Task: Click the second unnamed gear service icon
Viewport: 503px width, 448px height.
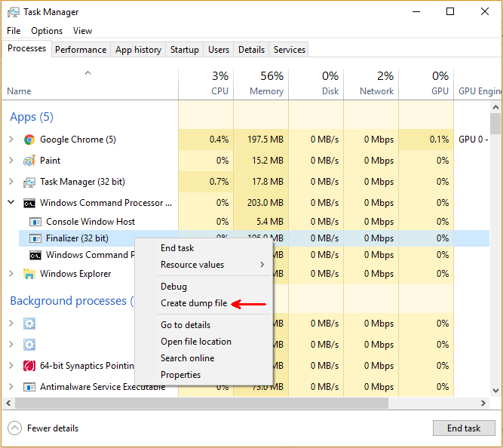Action: pos(29,345)
